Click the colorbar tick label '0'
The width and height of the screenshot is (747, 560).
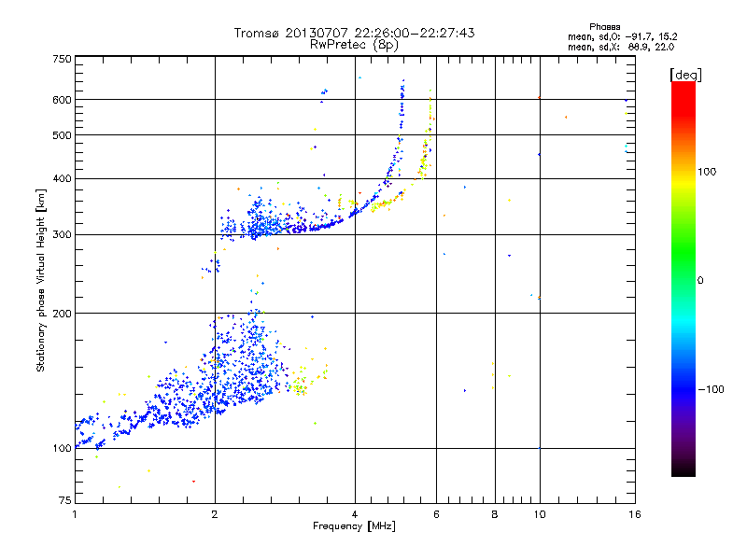point(701,280)
